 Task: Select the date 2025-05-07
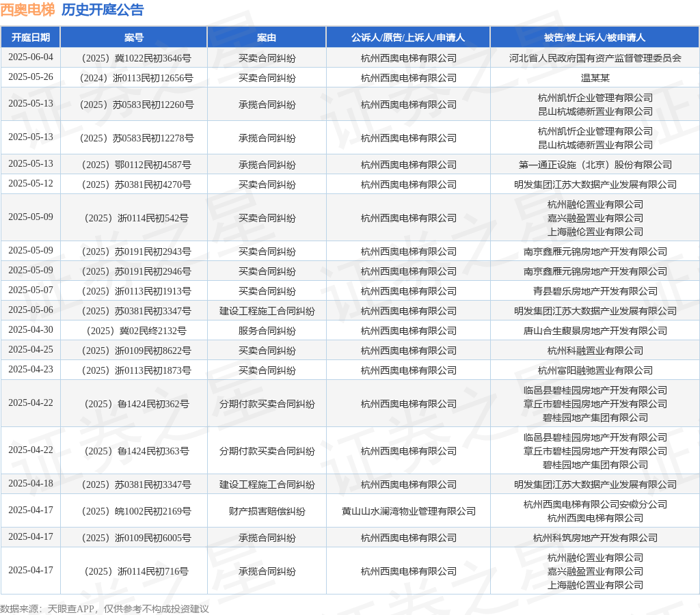click(30, 290)
